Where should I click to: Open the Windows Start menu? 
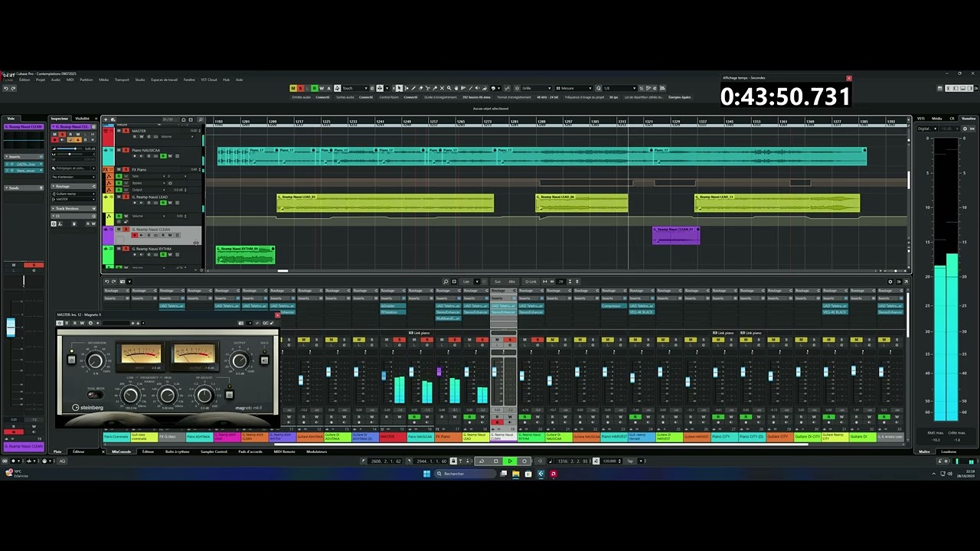click(427, 474)
